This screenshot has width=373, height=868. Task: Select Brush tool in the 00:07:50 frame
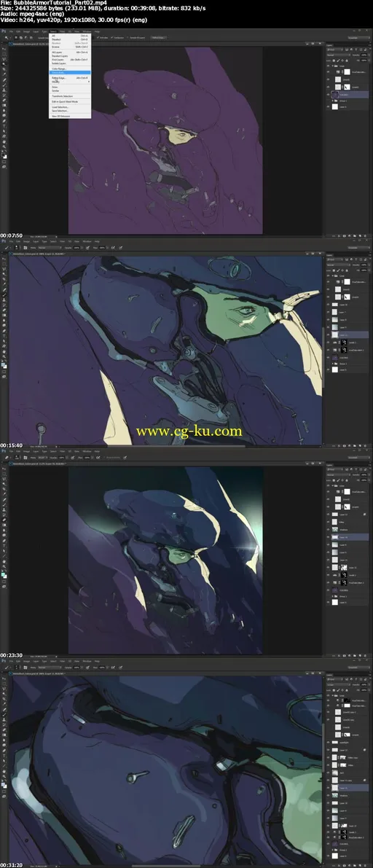click(4, 85)
